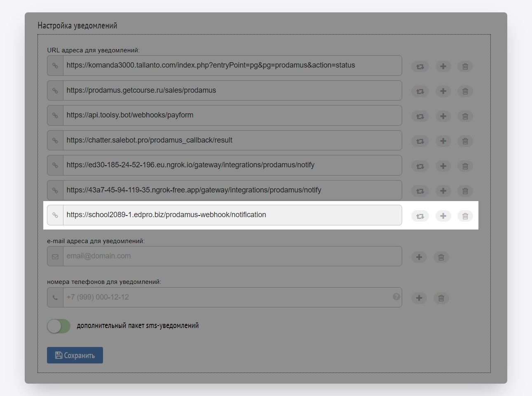Click the tallanto.com URL input field
The height and width of the screenshot is (396, 532).
coord(231,66)
